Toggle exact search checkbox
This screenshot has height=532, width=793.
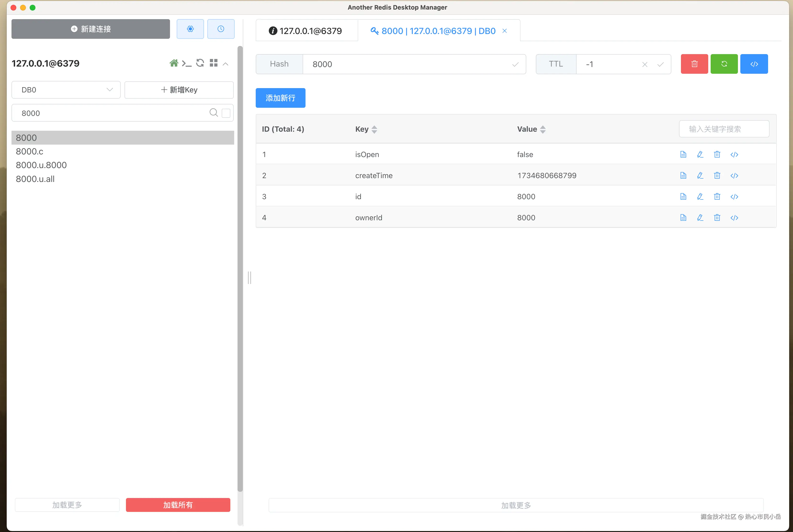coord(226,113)
